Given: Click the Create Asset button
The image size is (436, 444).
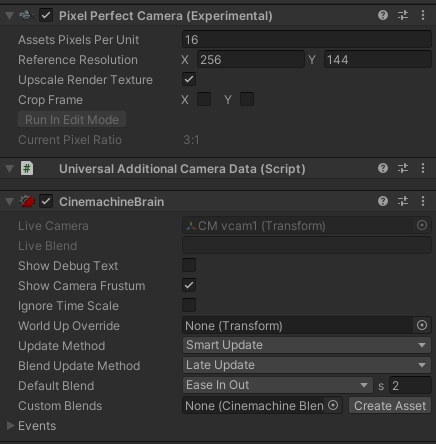Looking at the screenshot, I should pyautogui.click(x=390, y=405).
